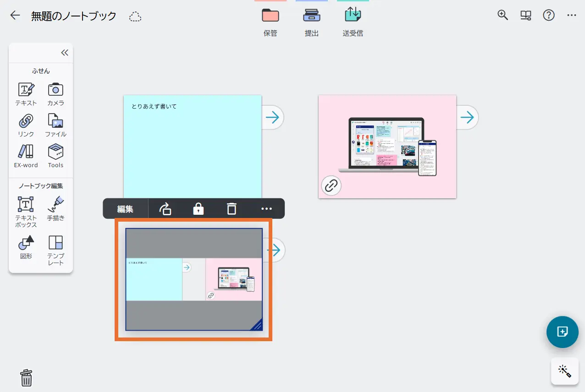This screenshot has height=392, width=585.
Task: Open the presentation view icon
Action: click(526, 16)
